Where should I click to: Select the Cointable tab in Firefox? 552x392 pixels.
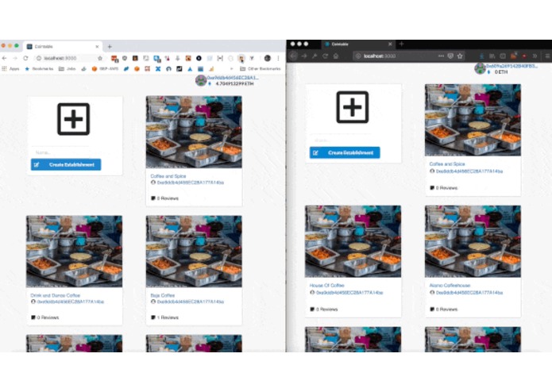coord(358,44)
